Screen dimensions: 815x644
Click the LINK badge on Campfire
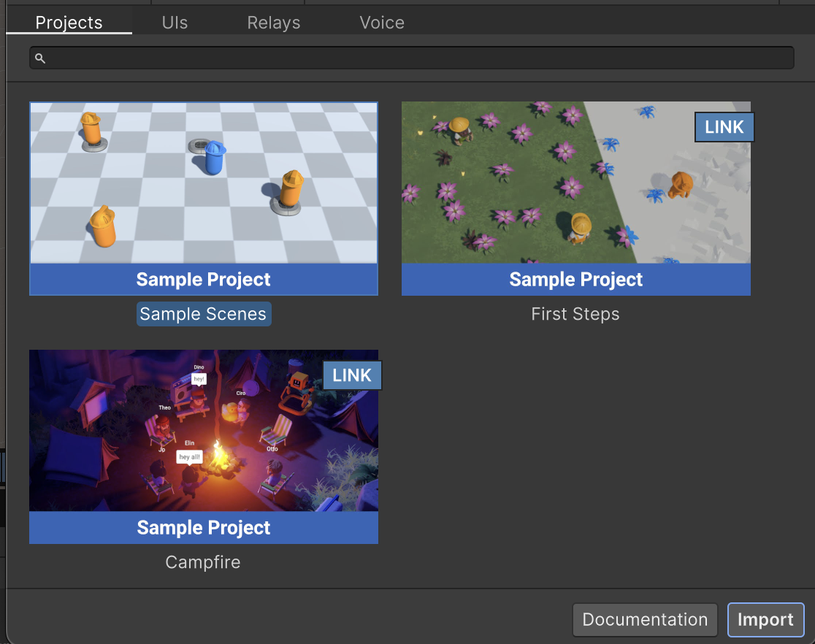tap(352, 375)
